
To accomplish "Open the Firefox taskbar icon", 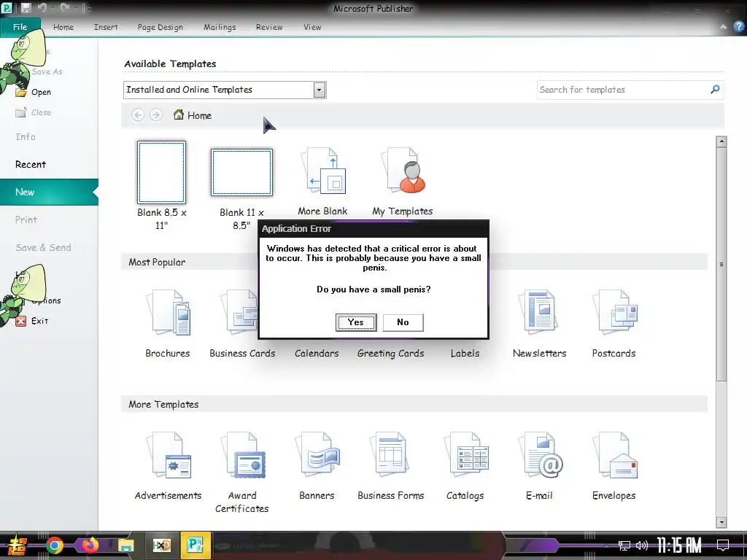I will click(90, 545).
